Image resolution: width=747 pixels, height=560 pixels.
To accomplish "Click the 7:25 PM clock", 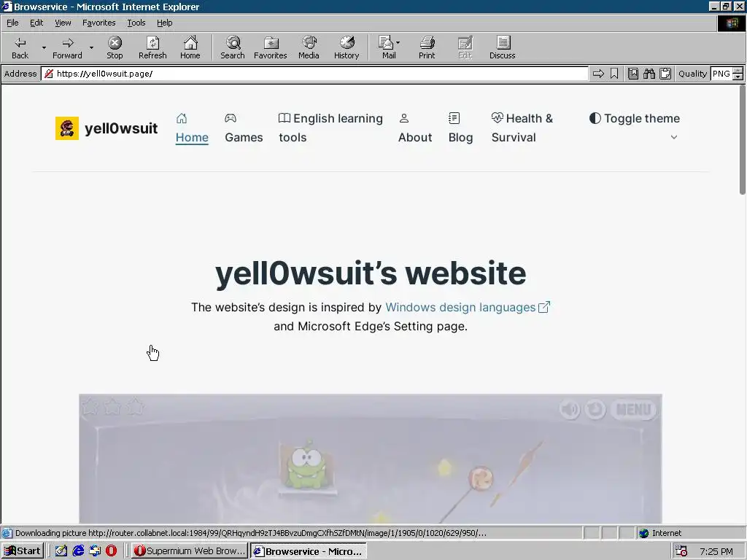I will [x=716, y=551].
